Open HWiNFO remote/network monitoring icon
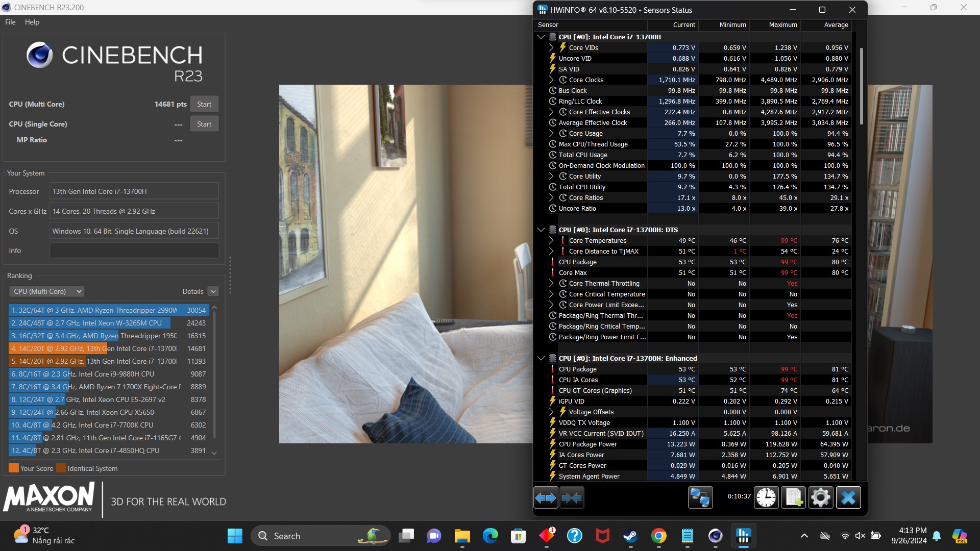Viewport: 980px width, 551px height. point(700,497)
